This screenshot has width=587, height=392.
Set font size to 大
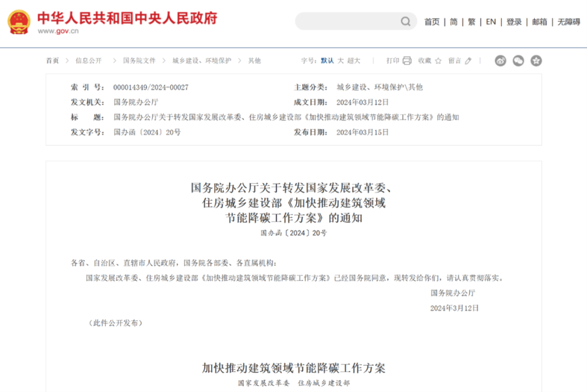point(340,61)
